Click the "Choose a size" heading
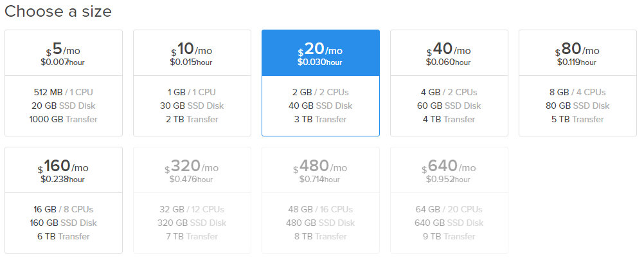Screen dimensions: 644x269 [58, 11]
